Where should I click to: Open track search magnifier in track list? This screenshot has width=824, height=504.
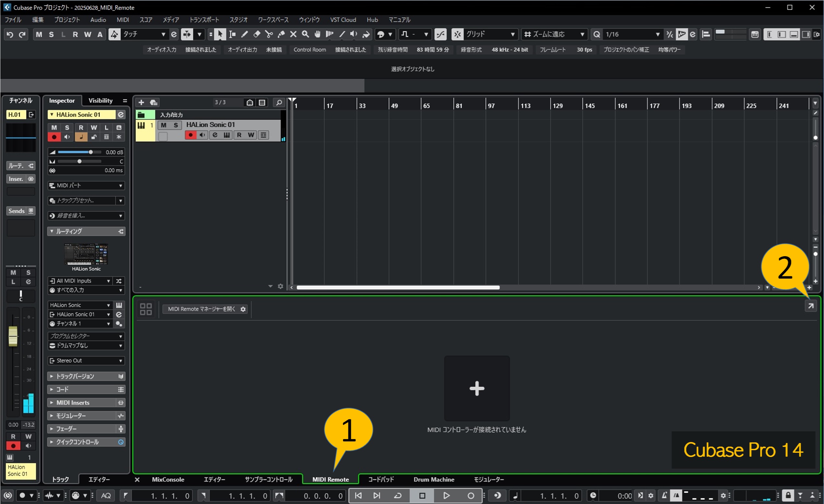[x=279, y=102]
